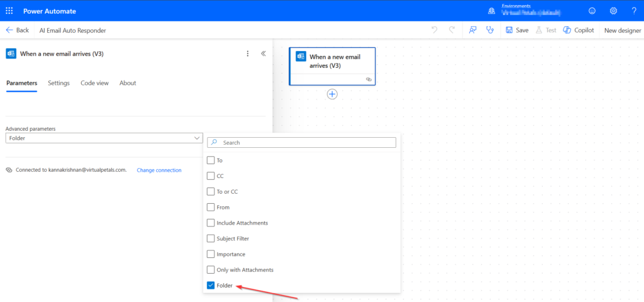The height and width of the screenshot is (302, 644).
Task: Switch to the About tab
Action: point(128,83)
